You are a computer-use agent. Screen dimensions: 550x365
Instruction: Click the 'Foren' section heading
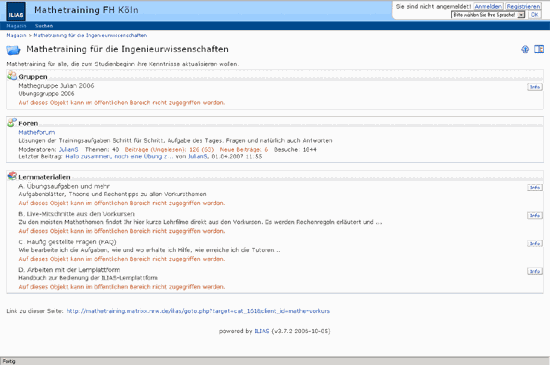28,123
